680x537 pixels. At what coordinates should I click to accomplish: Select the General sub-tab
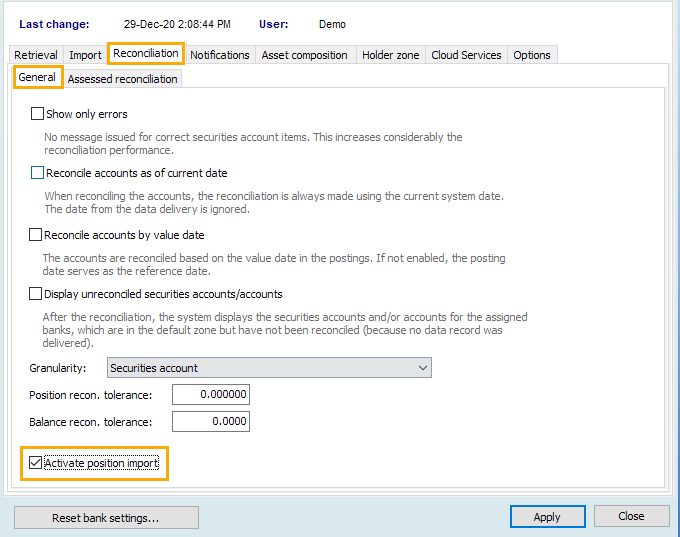tap(37, 77)
